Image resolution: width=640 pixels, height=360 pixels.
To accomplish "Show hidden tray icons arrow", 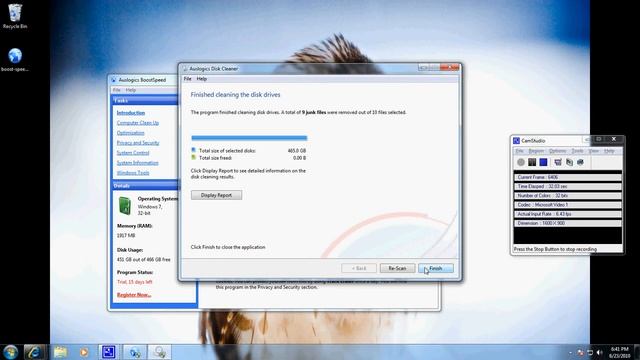I will pos(570,352).
